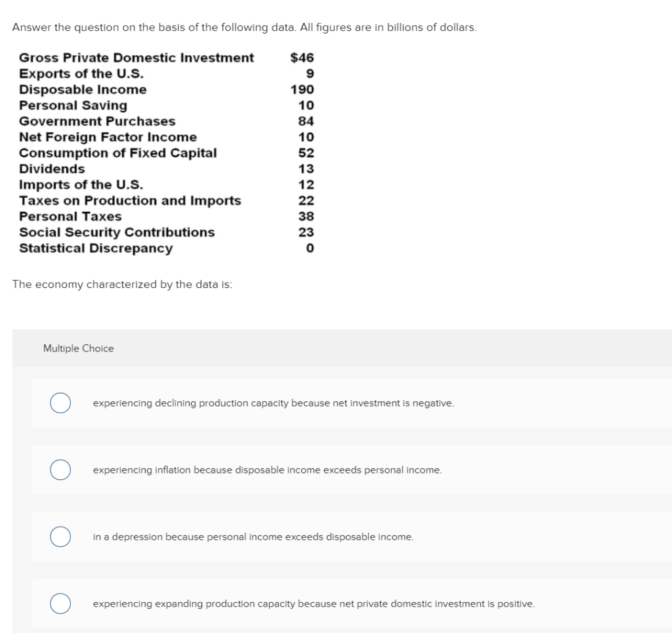Click the instruction text about billions of dollars
Viewport: 672px width, 633px height.
point(244,27)
